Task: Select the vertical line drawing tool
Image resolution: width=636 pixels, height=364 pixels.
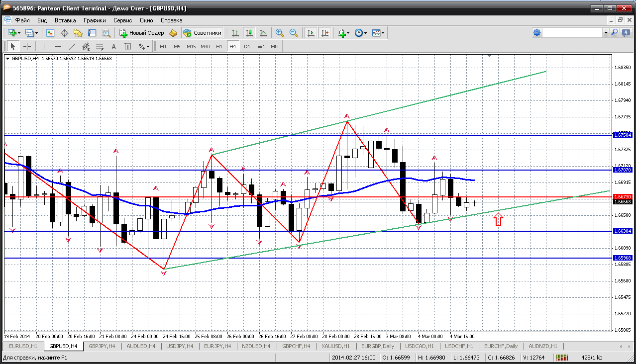Action: 44,46
